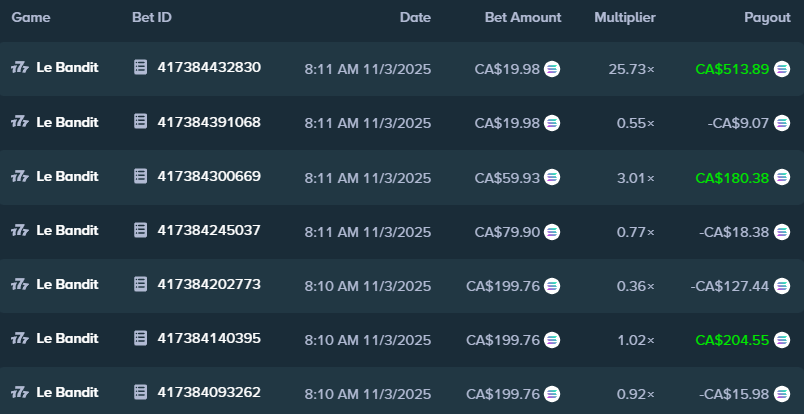Select the 0.36× multiplier value
This screenshot has height=414, width=804.
click(x=636, y=286)
